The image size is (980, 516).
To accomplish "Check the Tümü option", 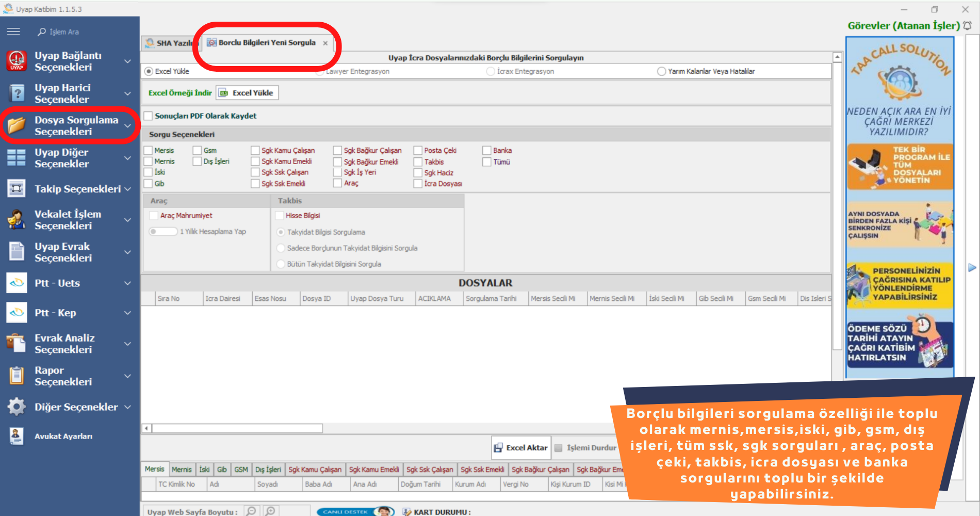I will [486, 162].
